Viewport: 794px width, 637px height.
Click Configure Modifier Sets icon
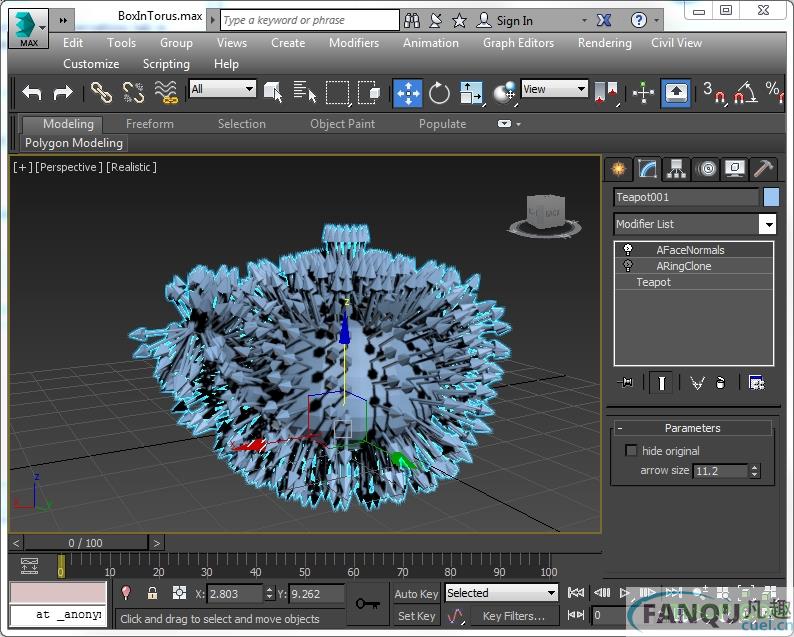(756, 382)
